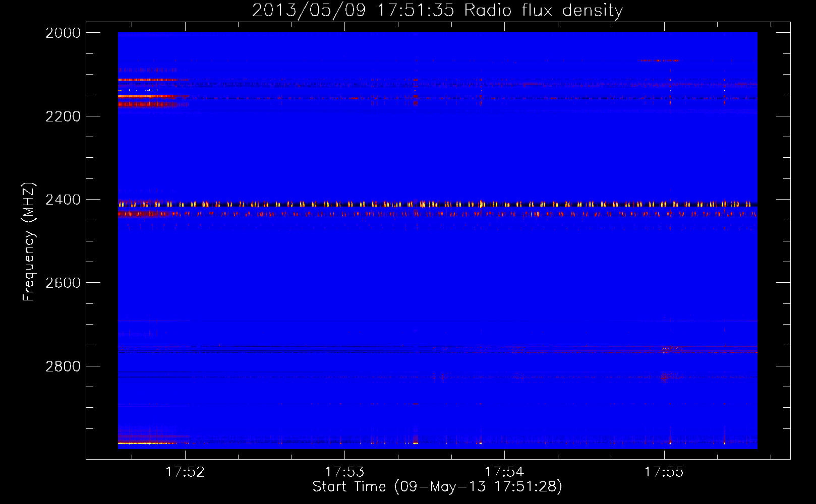The image size is (816, 504).
Task: Click the 17:53 time tick label
Action: tap(344, 472)
